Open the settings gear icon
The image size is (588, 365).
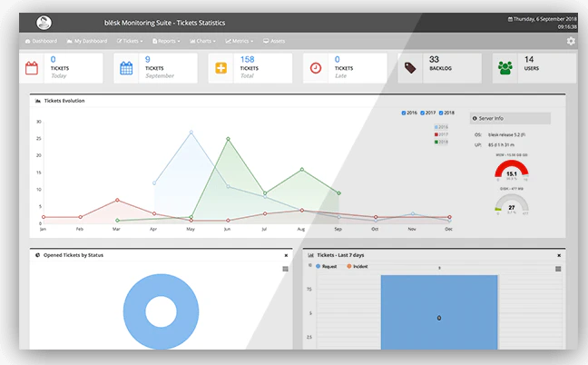click(571, 41)
